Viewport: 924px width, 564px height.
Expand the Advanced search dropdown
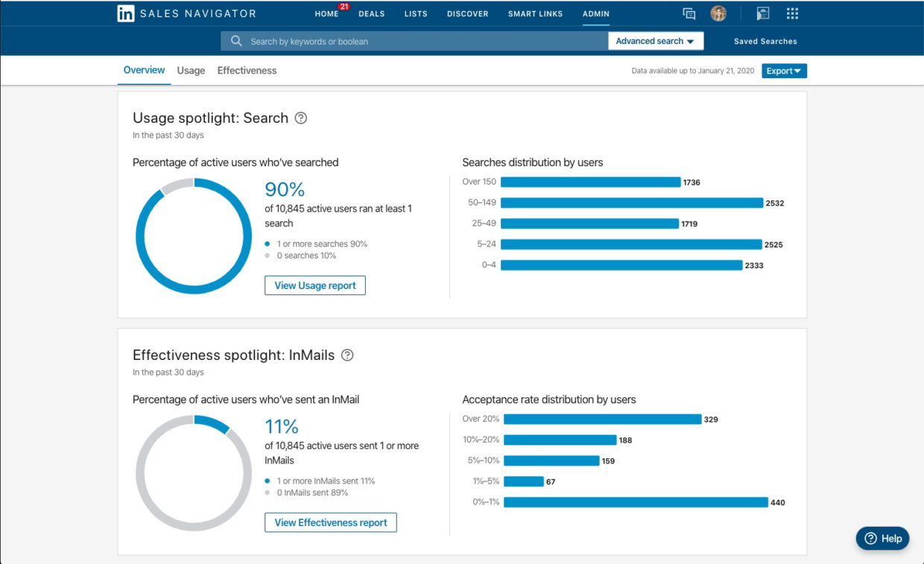click(x=655, y=40)
